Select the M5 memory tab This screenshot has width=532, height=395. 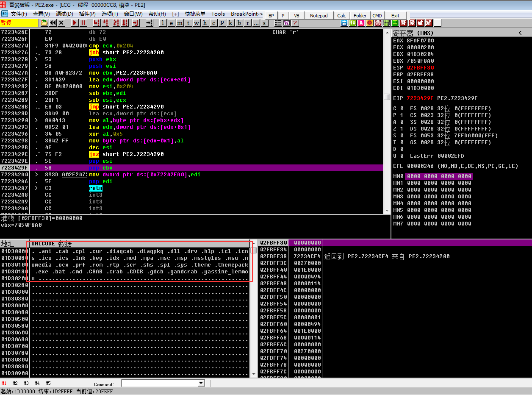48,383
